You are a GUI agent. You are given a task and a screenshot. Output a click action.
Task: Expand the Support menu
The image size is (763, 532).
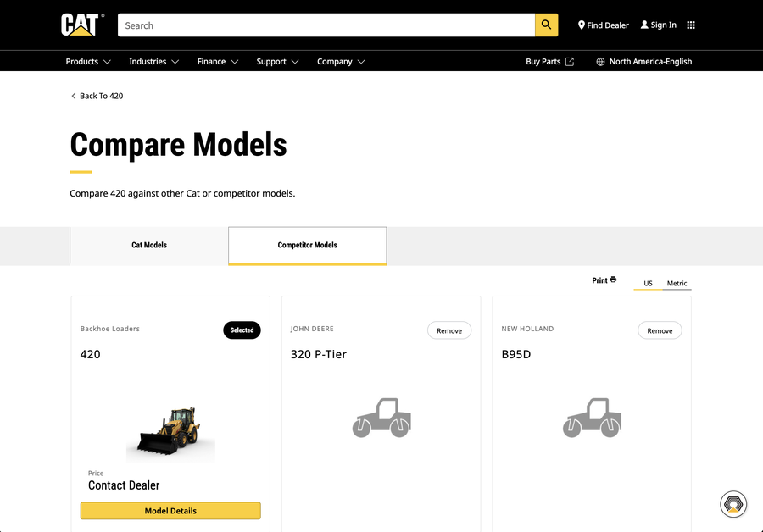(x=277, y=61)
